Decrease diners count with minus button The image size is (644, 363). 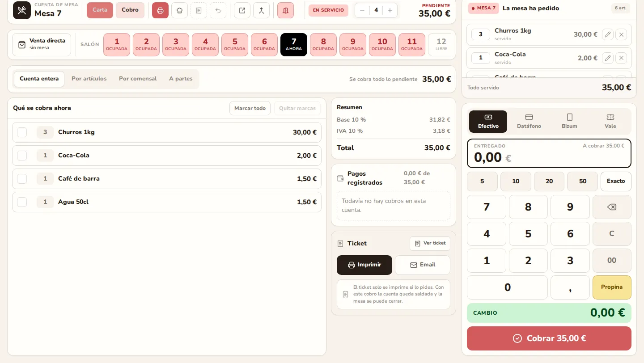coord(362,10)
